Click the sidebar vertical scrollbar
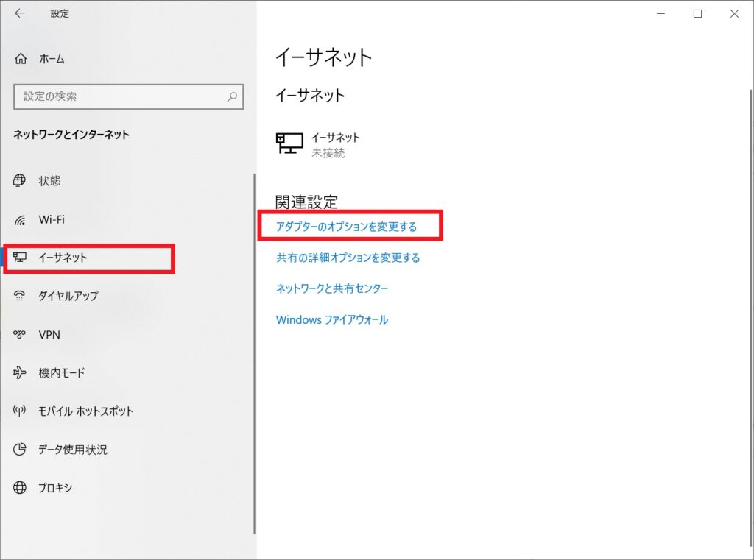This screenshot has height=560, width=754. tap(254, 353)
